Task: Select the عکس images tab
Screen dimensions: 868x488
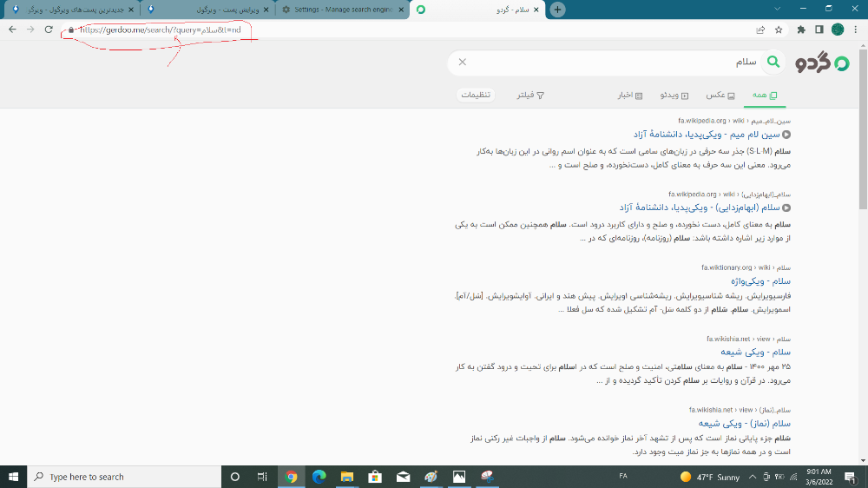Action: pyautogui.click(x=720, y=96)
